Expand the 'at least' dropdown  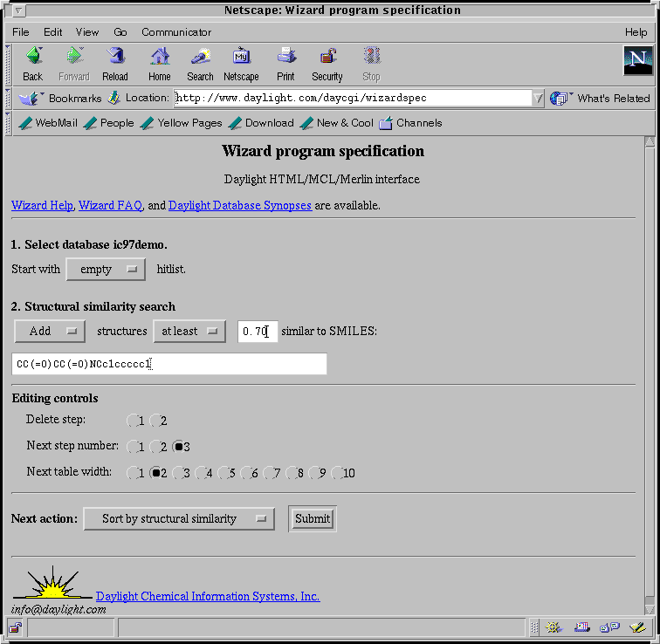pyautogui.click(x=189, y=332)
